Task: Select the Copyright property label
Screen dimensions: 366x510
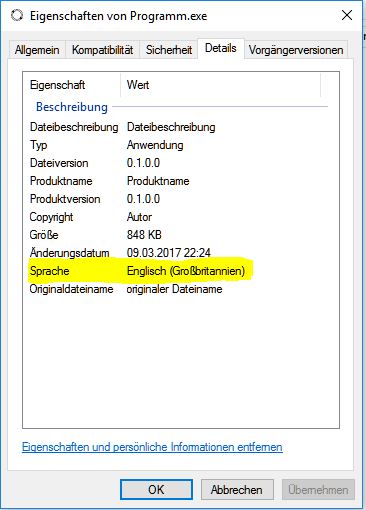Action: [51, 217]
